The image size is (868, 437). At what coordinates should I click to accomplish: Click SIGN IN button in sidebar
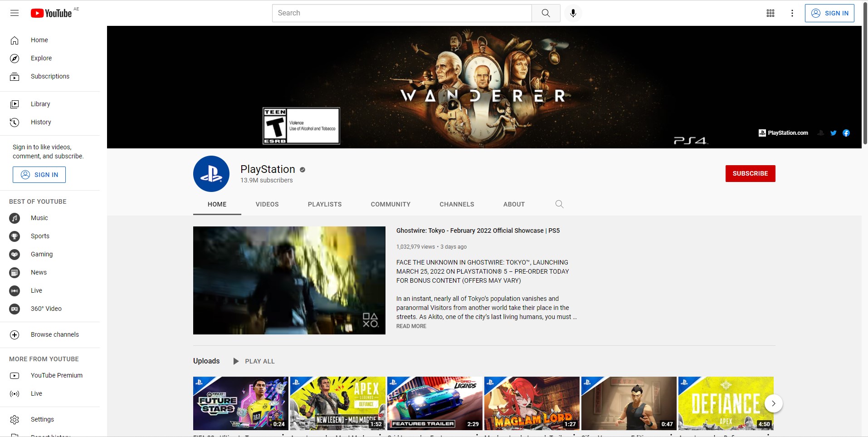[39, 175]
